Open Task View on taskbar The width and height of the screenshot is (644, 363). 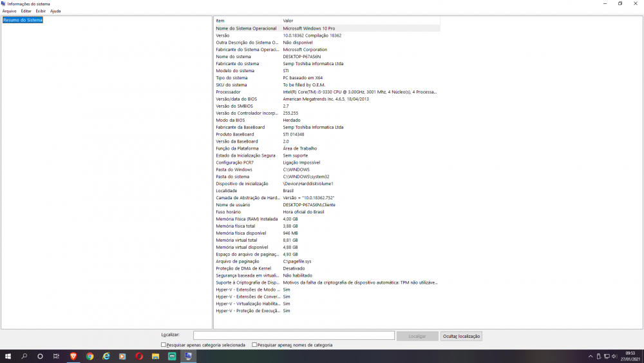point(56,357)
